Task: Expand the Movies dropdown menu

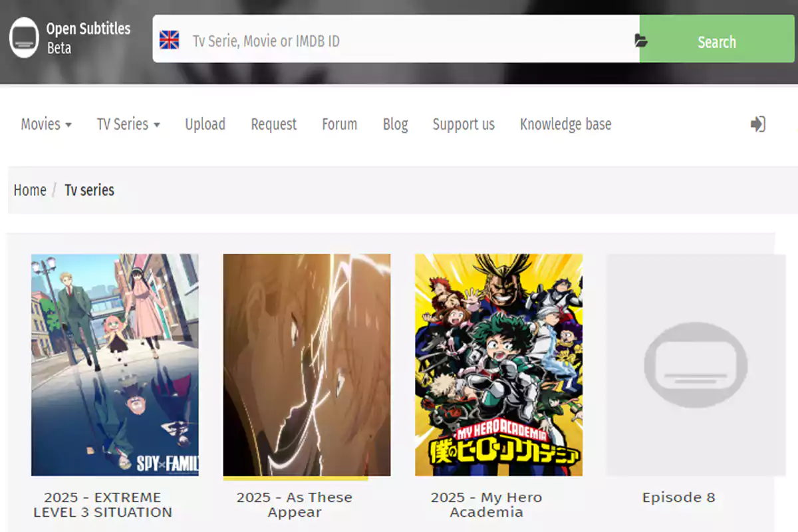Action: tap(46, 124)
